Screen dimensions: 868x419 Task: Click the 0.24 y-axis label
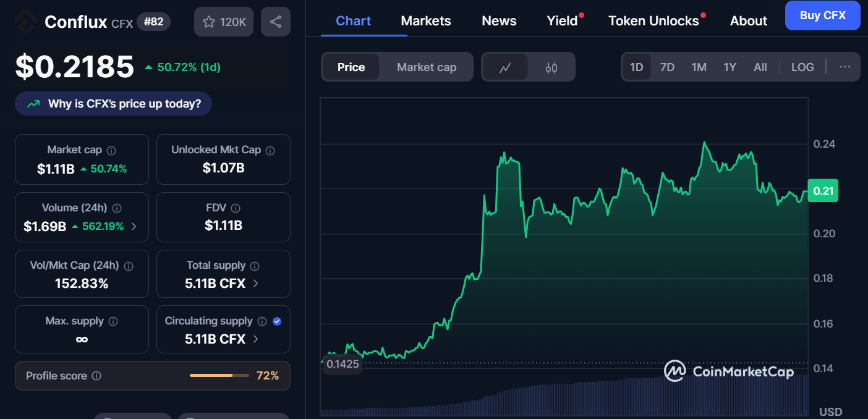coord(824,144)
